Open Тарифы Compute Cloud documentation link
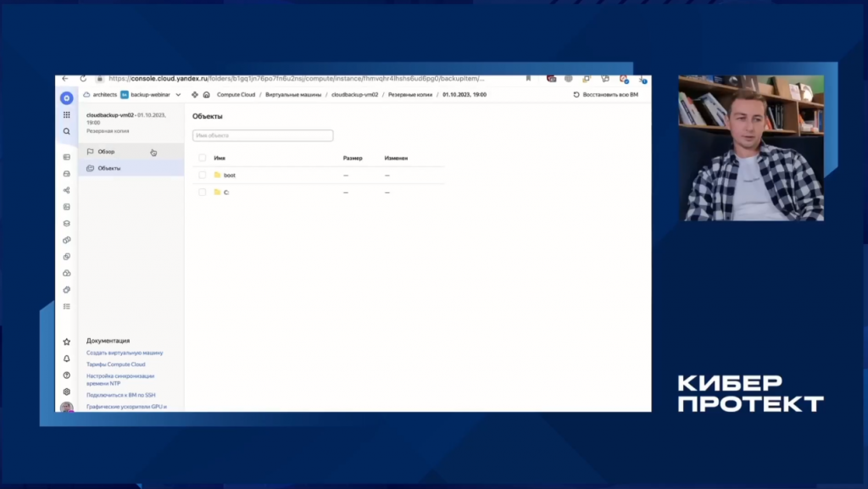 pos(115,364)
